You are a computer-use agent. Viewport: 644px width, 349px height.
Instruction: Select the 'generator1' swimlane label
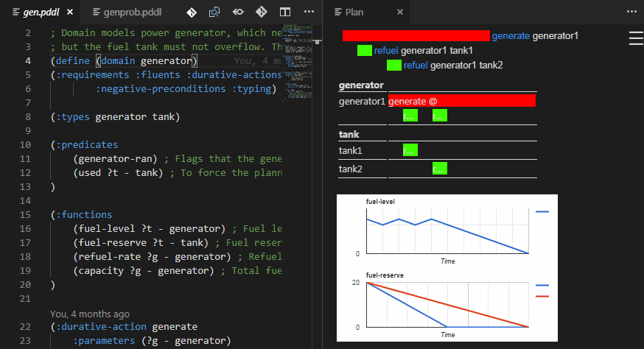[x=362, y=102]
